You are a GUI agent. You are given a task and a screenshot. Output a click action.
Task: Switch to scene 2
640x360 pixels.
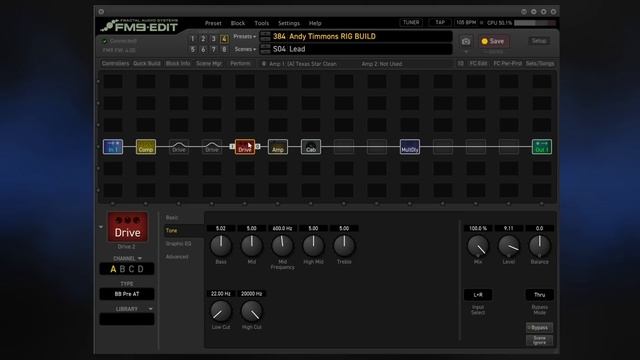(203, 39)
